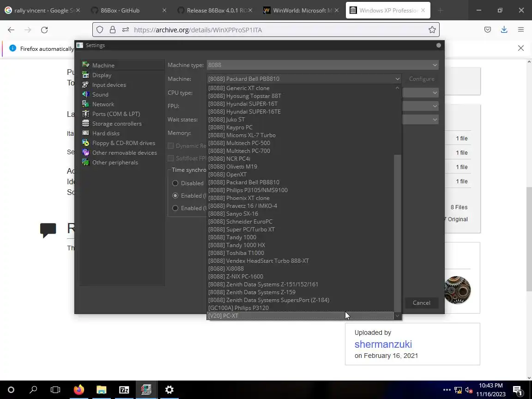Screen dimensions: 532x399
Task: Open 7-Zip from the taskbar
Action: [124, 390]
